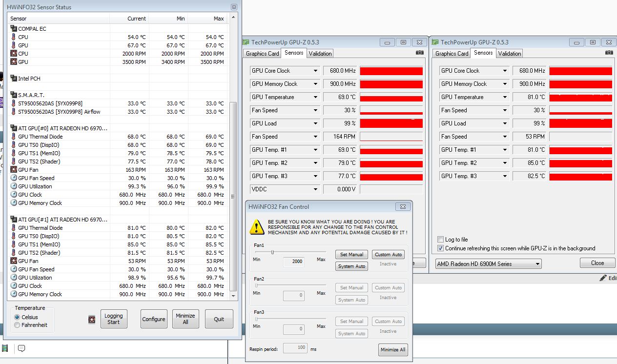Click the Sensor column header
Viewport: 617px width, 364px height.
click(x=59, y=19)
